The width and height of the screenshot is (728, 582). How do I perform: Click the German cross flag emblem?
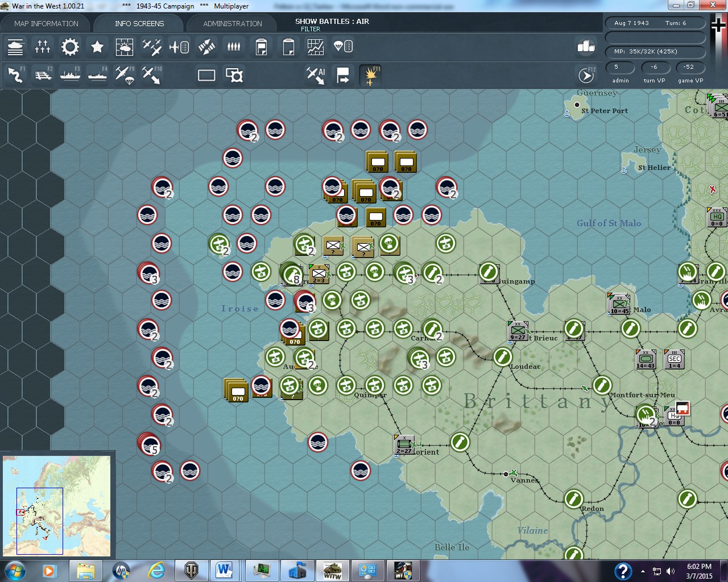click(x=718, y=26)
